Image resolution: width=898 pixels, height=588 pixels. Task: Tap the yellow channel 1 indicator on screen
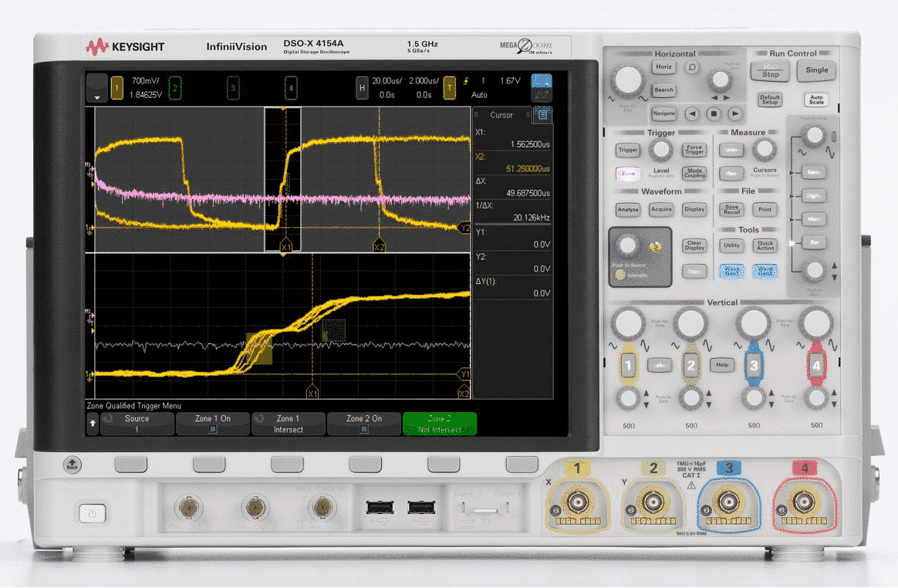(117, 88)
